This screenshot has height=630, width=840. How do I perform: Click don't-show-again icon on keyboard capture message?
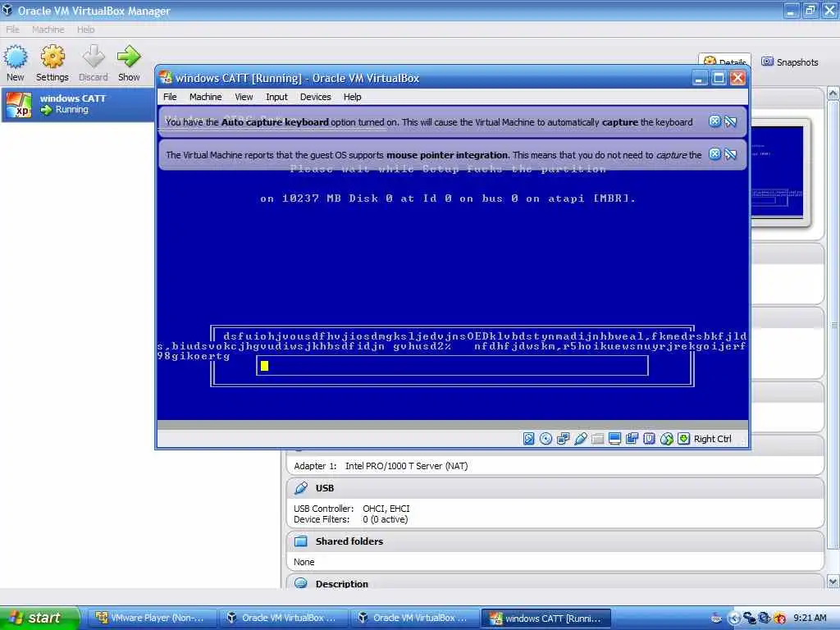pyautogui.click(x=731, y=121)
